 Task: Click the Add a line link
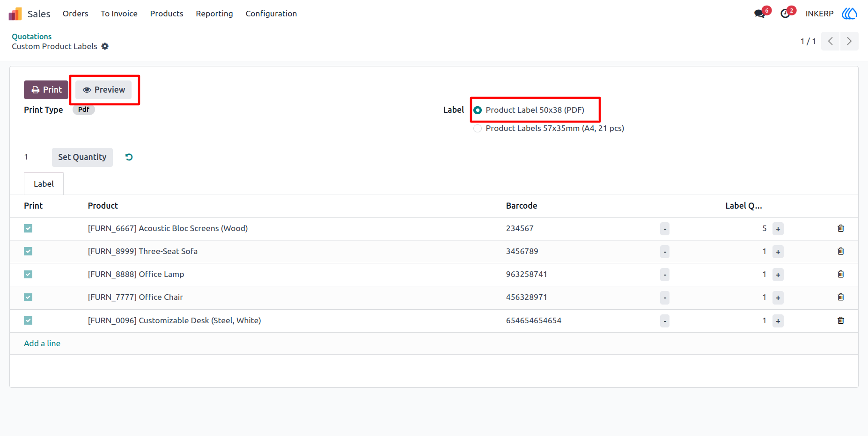click(x=42, y=343)
